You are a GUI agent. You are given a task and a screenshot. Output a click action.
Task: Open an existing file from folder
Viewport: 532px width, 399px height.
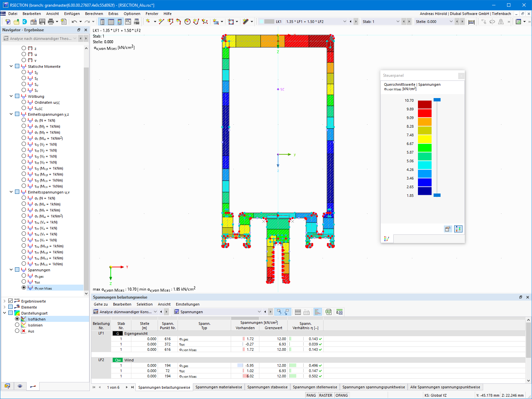click(x=16, y=22)
